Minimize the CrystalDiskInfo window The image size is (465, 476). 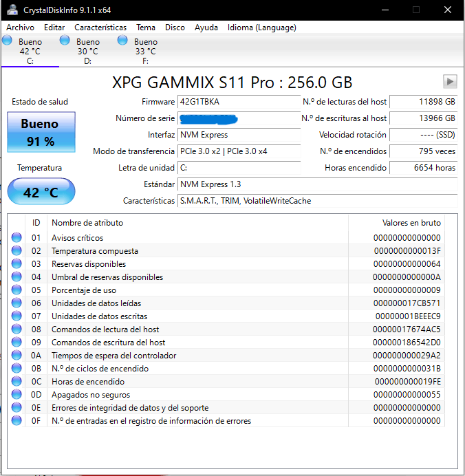click(385, 10)
